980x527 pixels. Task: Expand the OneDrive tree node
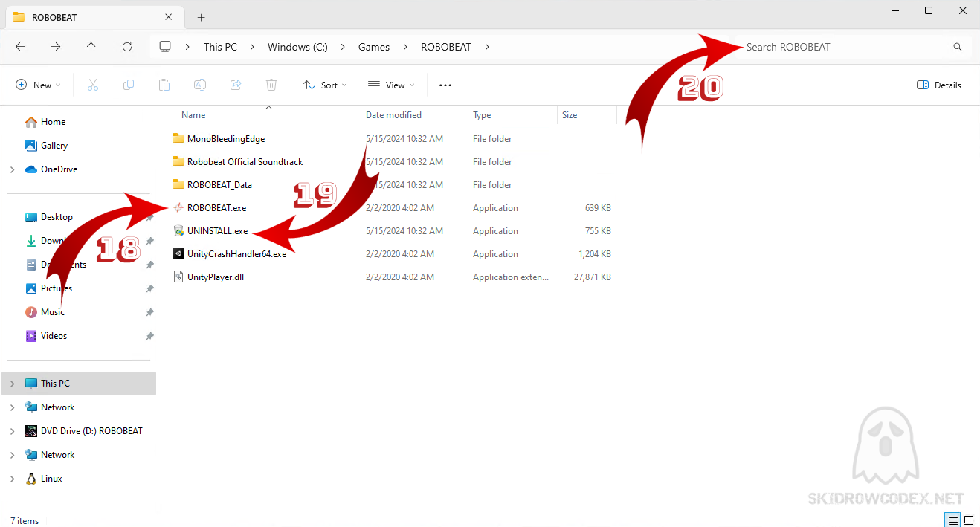pyautogui.click(x=12, y=169)
